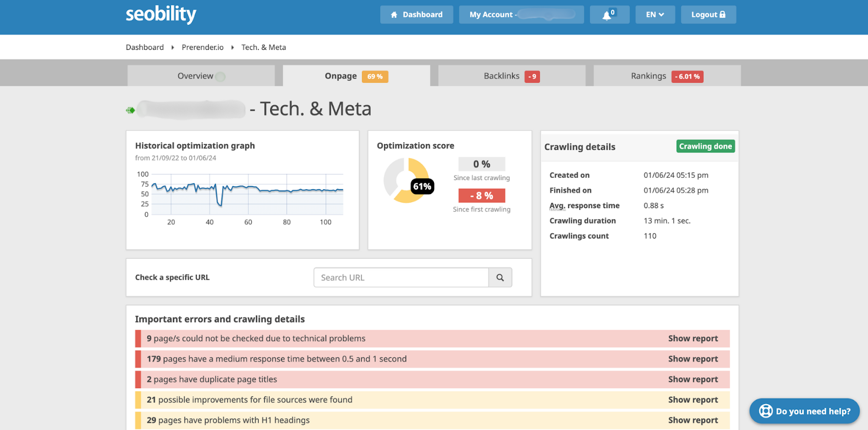Show report for duplicate page titles
868x430 pixels.
pos(693,380)
